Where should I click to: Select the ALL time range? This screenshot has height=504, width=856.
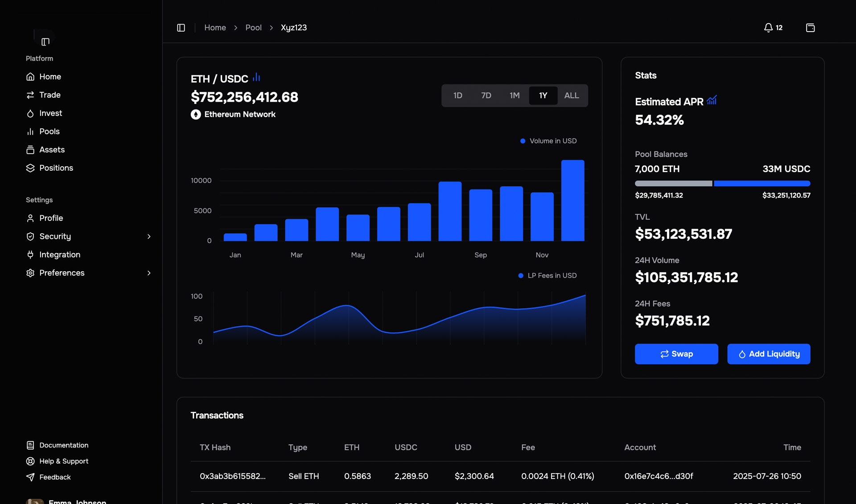tap(571, 95)
